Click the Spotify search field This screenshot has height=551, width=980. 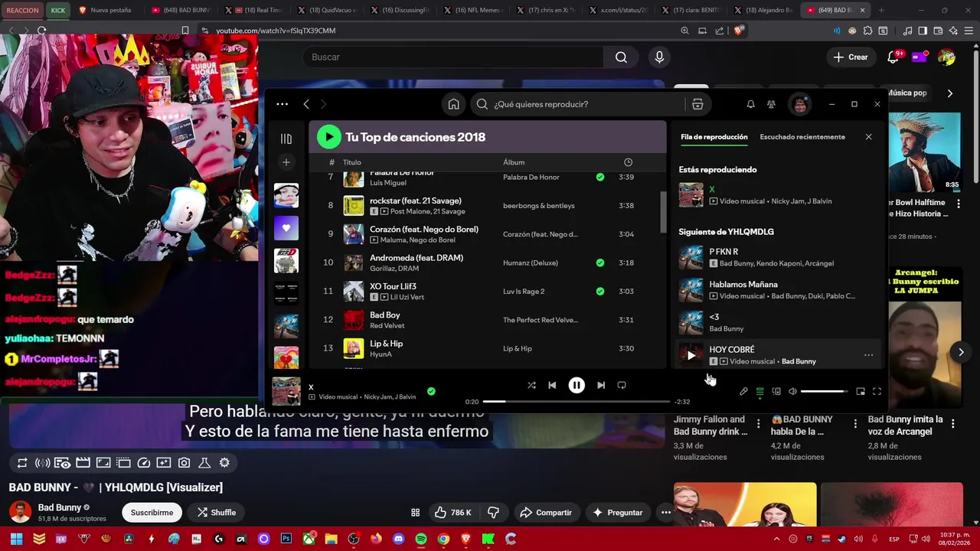(x=578, y=104)
